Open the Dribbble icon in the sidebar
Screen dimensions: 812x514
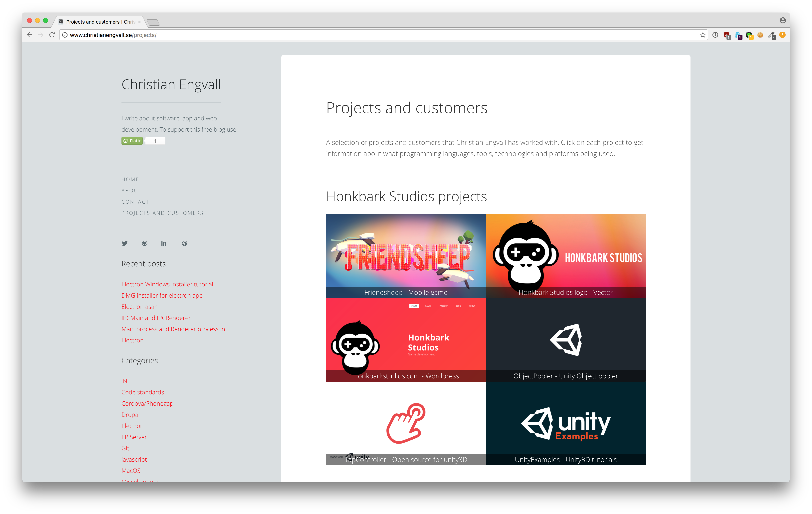[x=184, y=243]
